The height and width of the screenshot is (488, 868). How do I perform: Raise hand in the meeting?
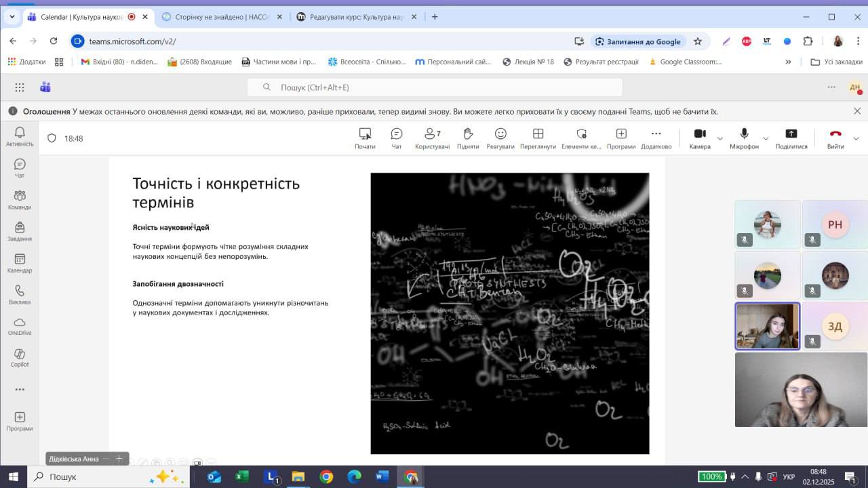coord(467,138)
